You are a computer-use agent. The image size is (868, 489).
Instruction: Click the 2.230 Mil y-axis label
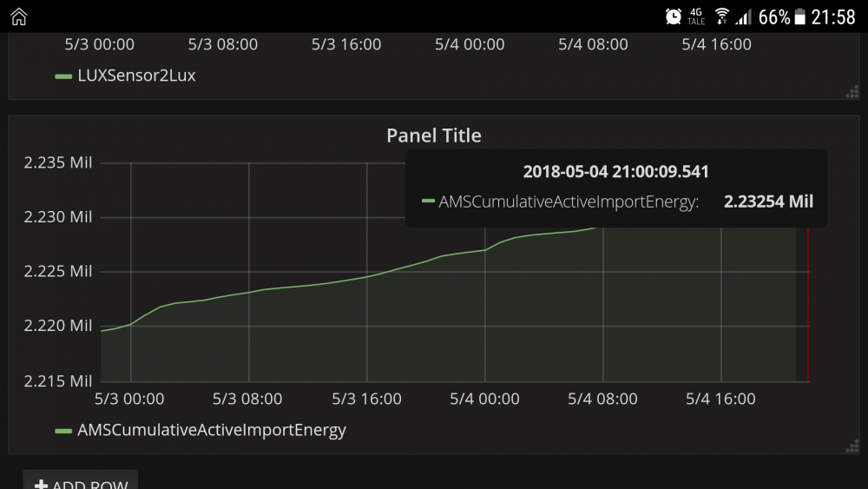pos(57,216)
